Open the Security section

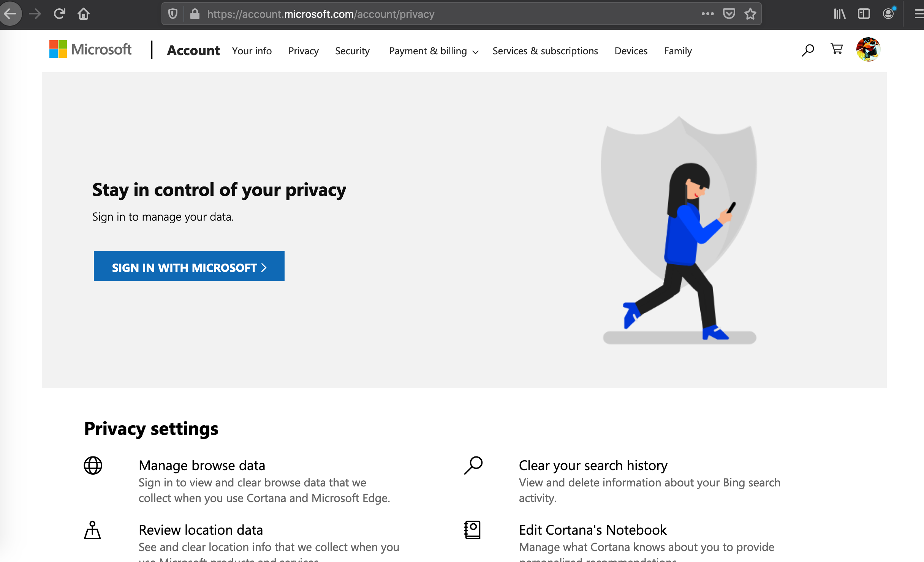point(352,51)
